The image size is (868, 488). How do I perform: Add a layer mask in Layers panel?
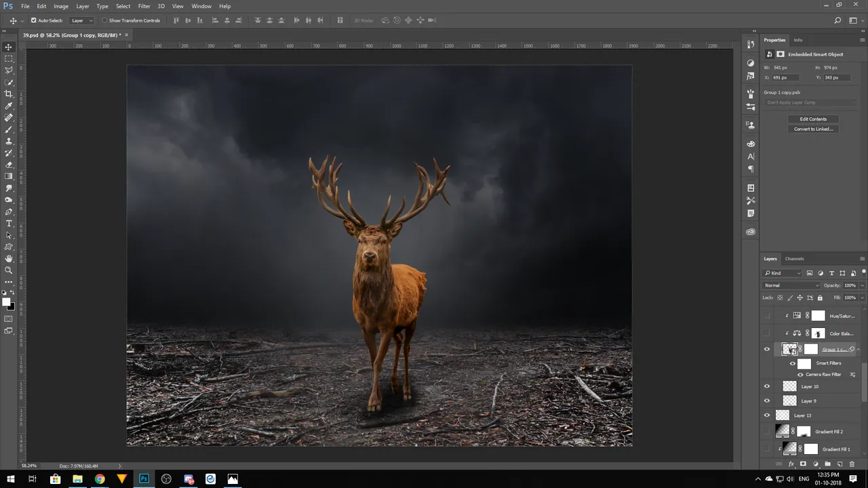[804, 464]
